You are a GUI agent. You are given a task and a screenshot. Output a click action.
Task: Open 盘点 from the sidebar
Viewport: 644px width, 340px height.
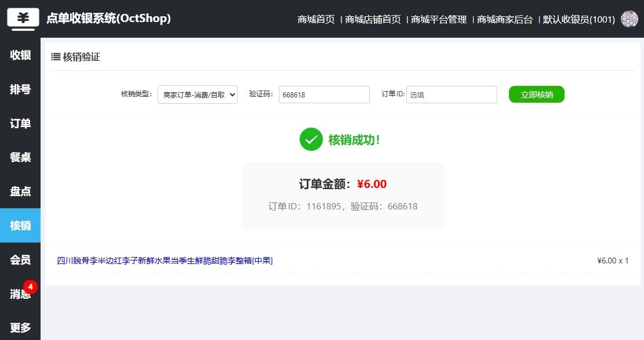click(x=20, y=191)
